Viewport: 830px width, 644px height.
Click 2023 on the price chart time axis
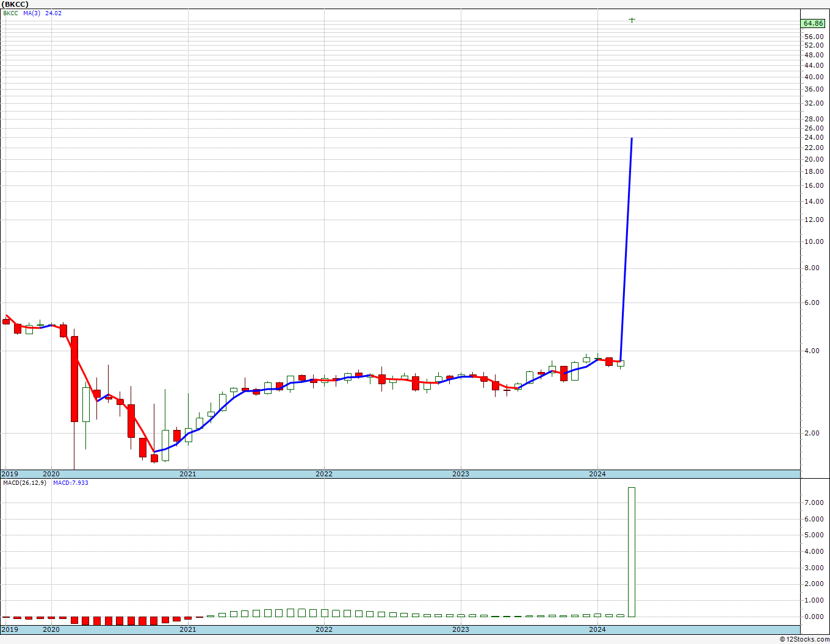pyautogui.click(x=461, y=474)
